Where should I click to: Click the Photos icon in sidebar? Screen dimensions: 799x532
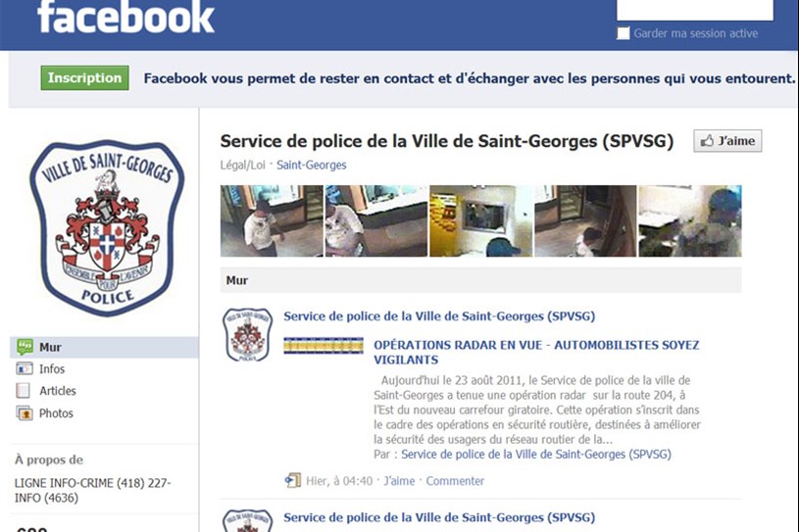pos(25,412)
